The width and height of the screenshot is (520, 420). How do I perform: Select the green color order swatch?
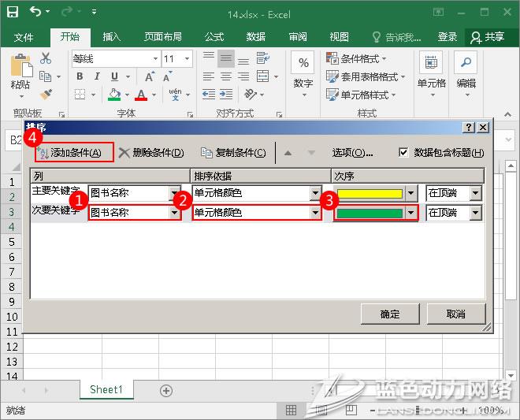point(370,213)
